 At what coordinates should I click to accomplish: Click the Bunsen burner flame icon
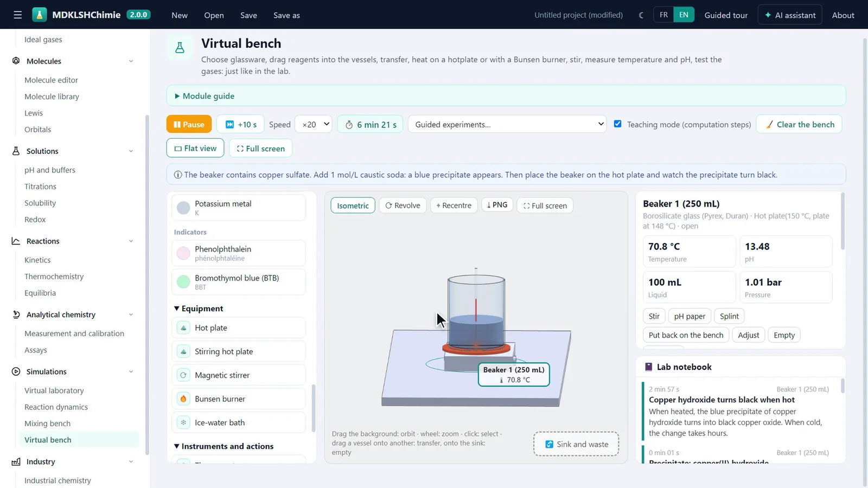(183, 399)
